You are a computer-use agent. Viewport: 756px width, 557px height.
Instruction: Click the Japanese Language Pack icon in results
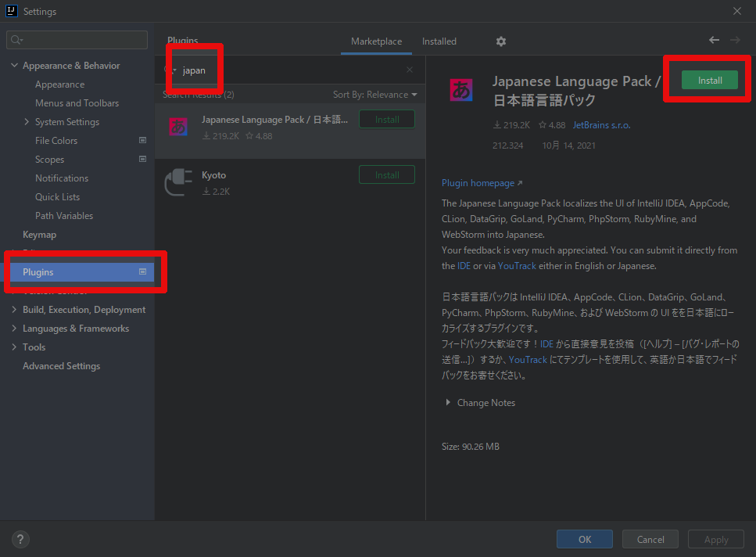coord(178,127)
